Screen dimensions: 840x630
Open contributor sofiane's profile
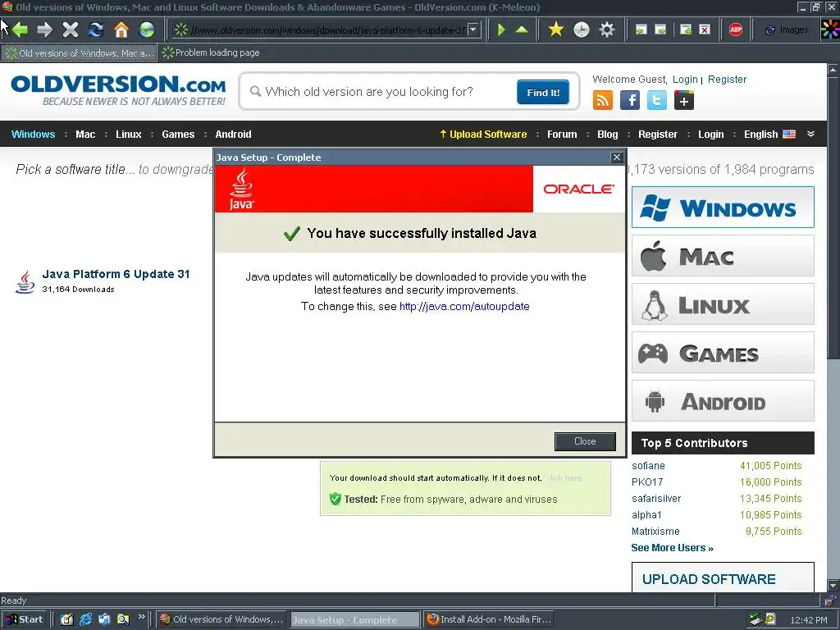648,466
